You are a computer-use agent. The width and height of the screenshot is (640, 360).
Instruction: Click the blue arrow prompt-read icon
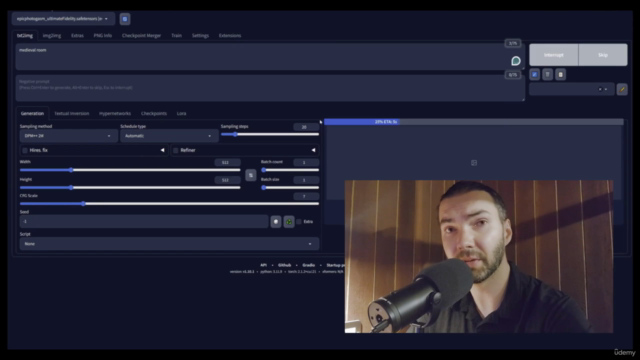coord(534,75)
